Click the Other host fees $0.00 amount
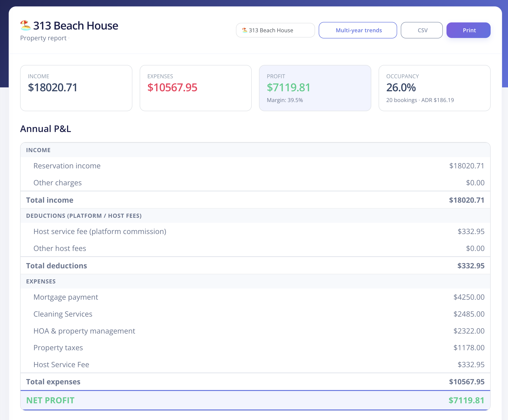This screenshot has width=508, height=420. coord(475,248)
